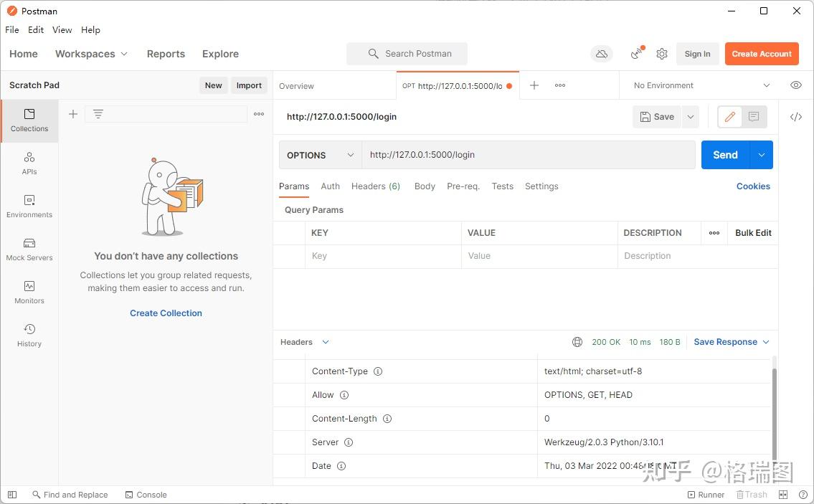Open two-pane layout icon in status bar
The height and width of the screenshot is (504, 814).
point(783,495)
